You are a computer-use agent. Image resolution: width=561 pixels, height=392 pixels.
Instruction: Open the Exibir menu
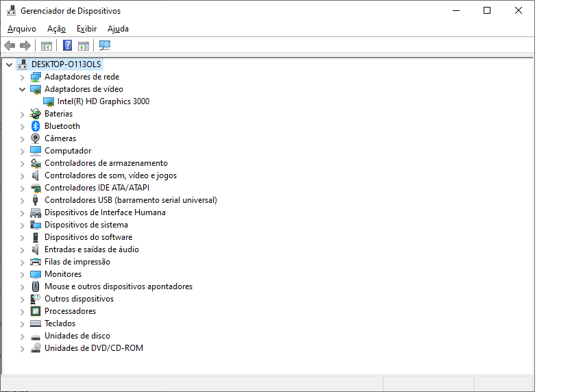click(86, 29)
